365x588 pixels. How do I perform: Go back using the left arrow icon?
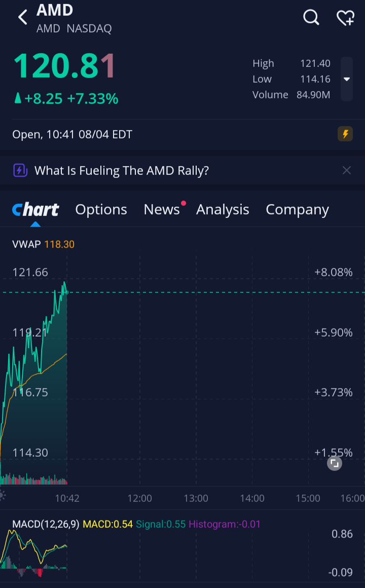23,17
